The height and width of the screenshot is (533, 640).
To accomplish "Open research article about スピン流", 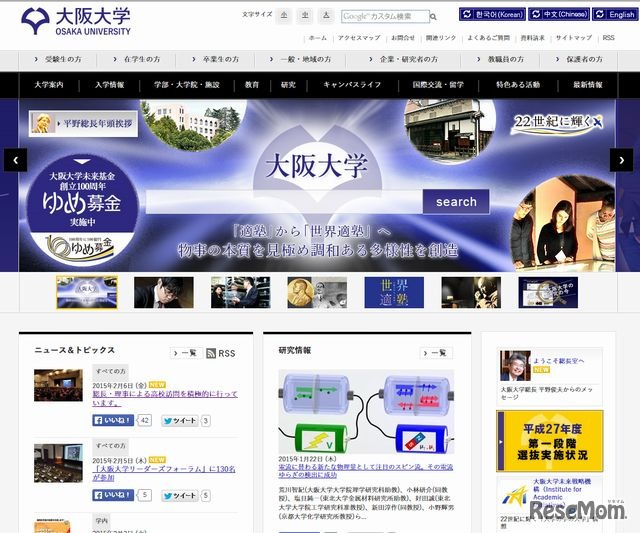I will [x=366, y=471].
